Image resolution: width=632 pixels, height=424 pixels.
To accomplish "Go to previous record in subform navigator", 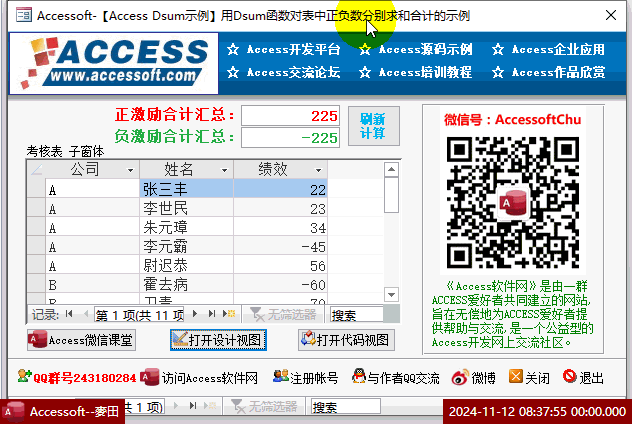I will (x=85, y=314).
